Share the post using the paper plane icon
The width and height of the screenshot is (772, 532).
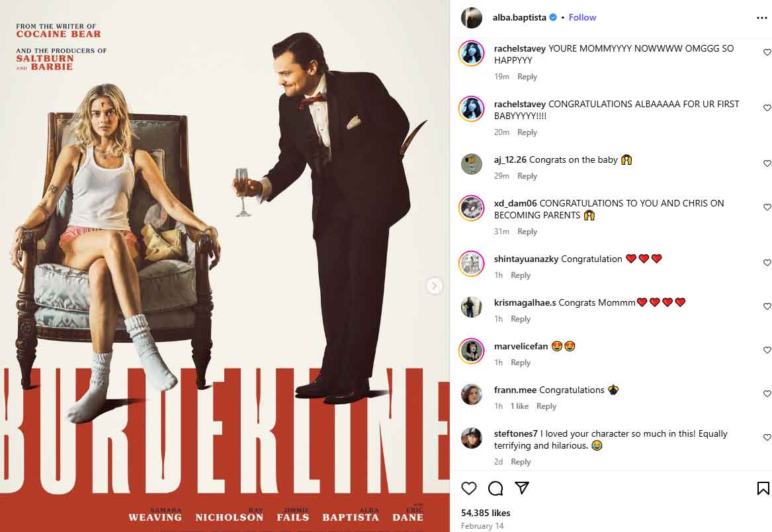(x=523, y=488)
